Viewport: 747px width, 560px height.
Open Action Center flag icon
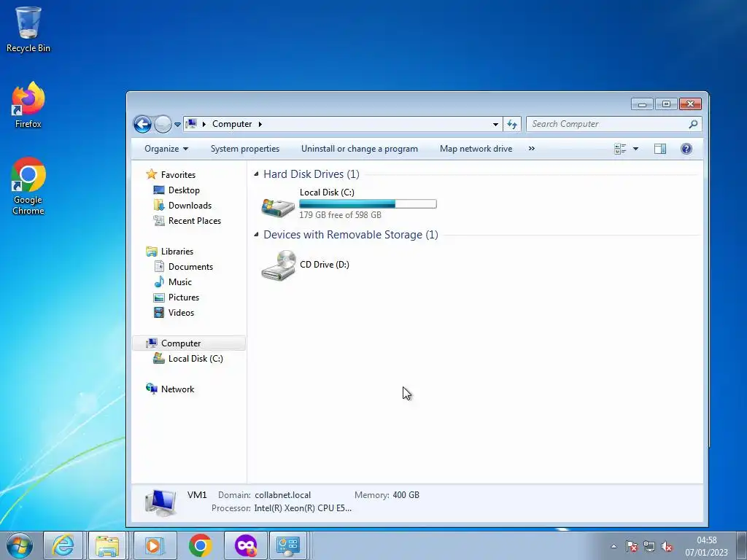click(x=631, y=546)
